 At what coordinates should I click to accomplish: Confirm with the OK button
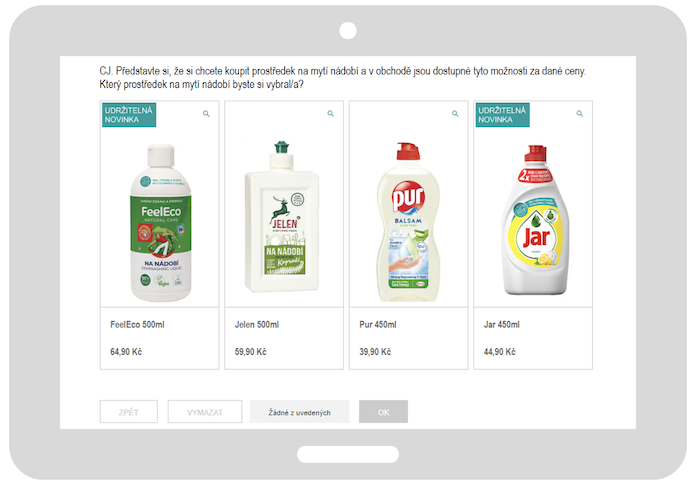383,412
